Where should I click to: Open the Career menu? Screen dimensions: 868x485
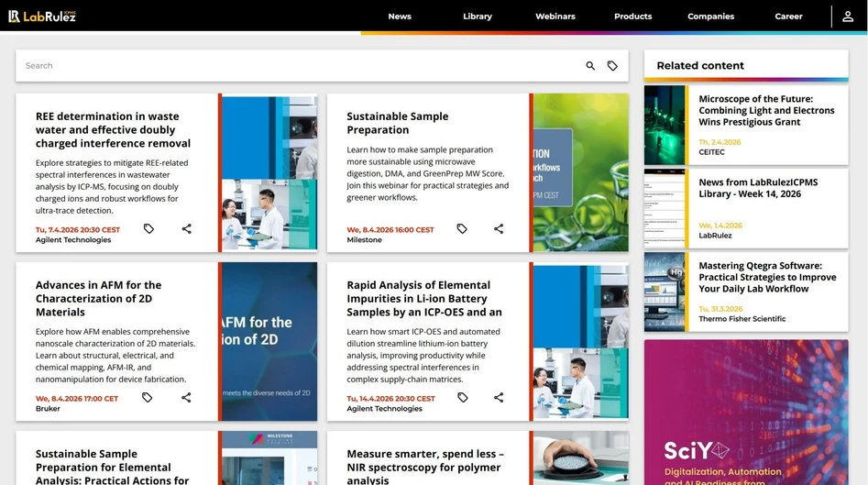pos(788,17)
